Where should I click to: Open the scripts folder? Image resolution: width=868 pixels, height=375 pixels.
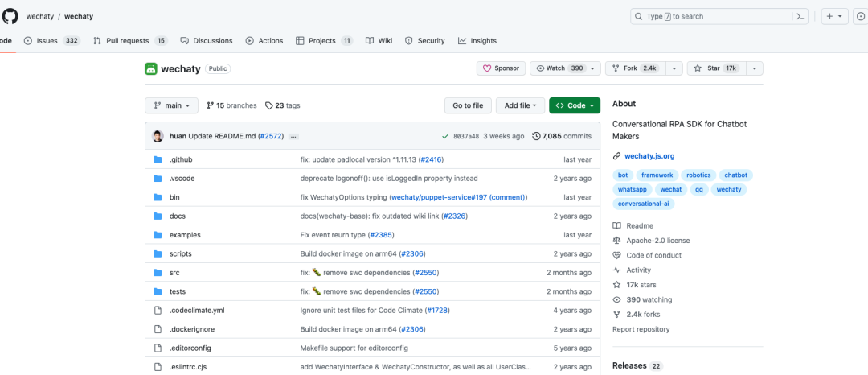pyautogui.click(x=181, y=253)
